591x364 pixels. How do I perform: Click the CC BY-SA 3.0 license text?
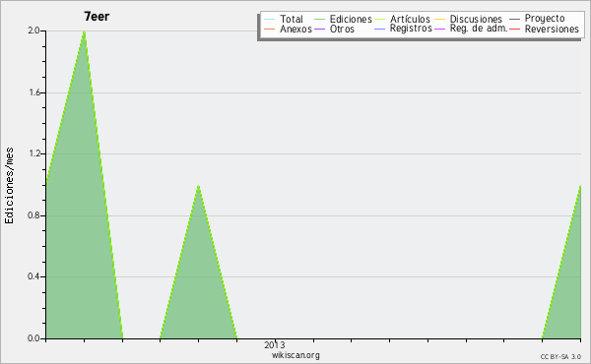tap(560, 357)
